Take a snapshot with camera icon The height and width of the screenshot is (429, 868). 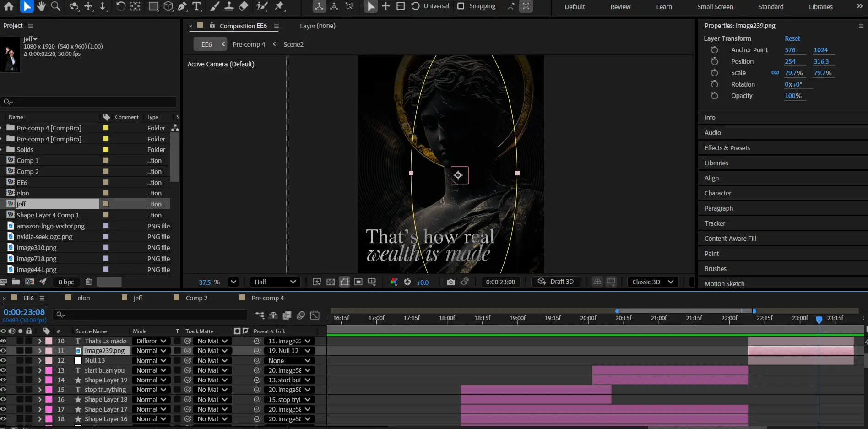coord(450,282)
